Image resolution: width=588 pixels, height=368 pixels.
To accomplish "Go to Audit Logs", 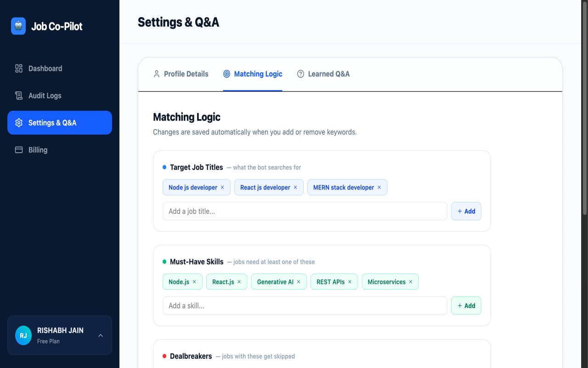I will [60, 96].
